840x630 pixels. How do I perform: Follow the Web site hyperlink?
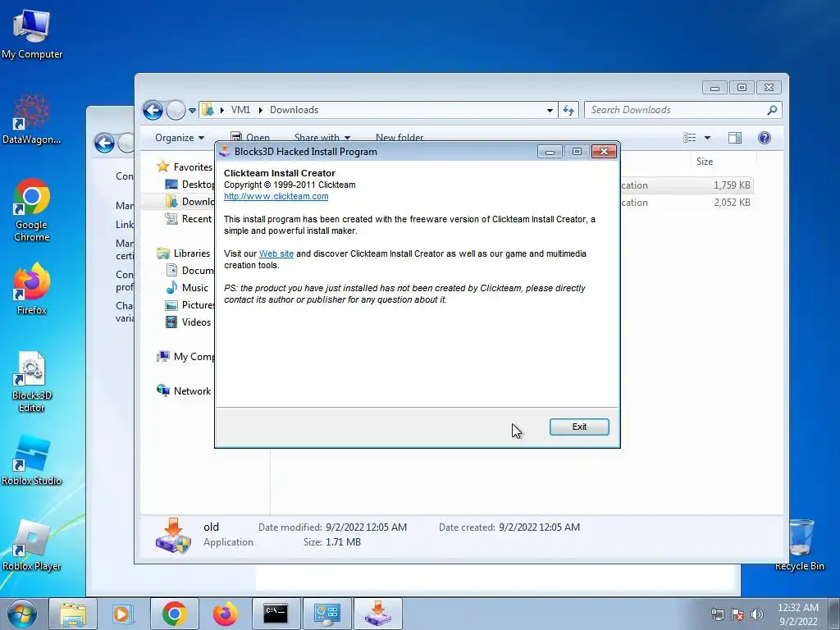coord(276,253)
